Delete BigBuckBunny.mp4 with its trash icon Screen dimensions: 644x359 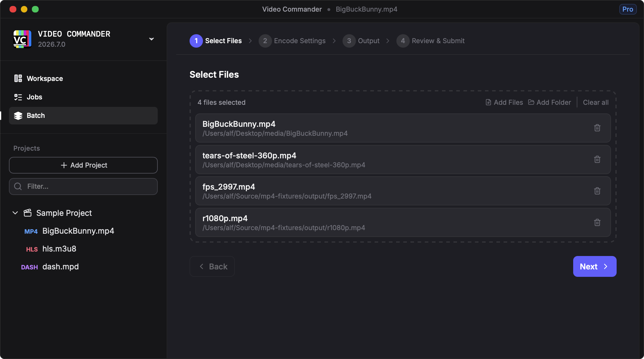[597, 128]
